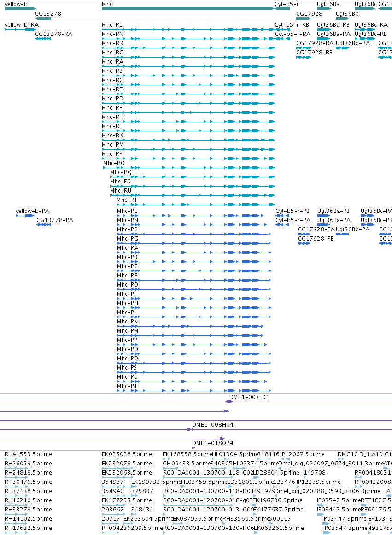392x535 pixels.
Task: Select transcript Mhc-RF
Action: pyautogui.click(x=112, y=108)
